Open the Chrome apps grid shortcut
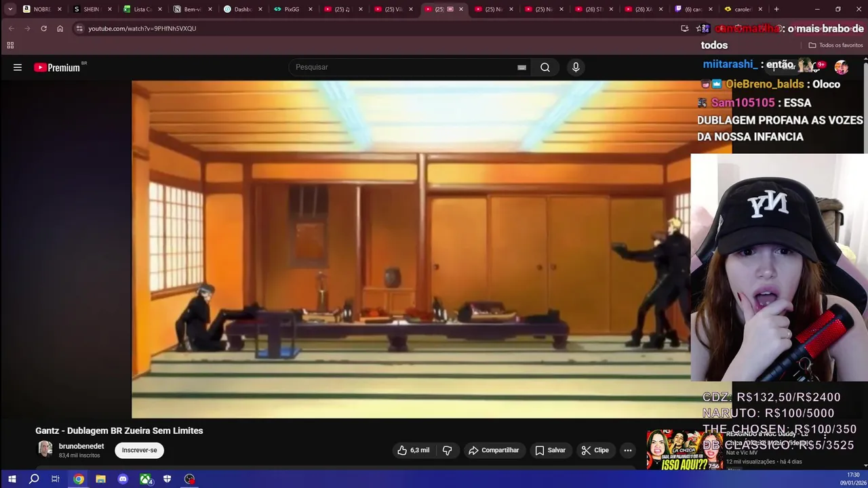Viewport: 868px width, 488px height. 10,45
